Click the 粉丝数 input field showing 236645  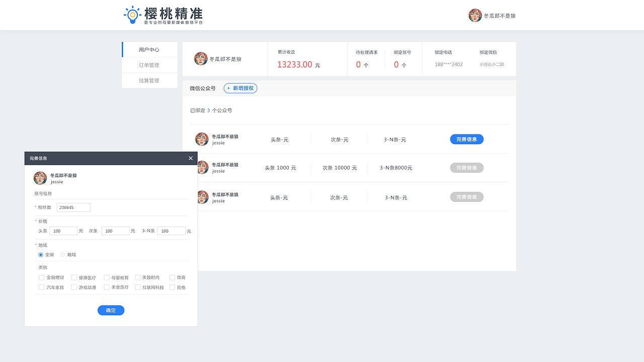click(73, 207)
